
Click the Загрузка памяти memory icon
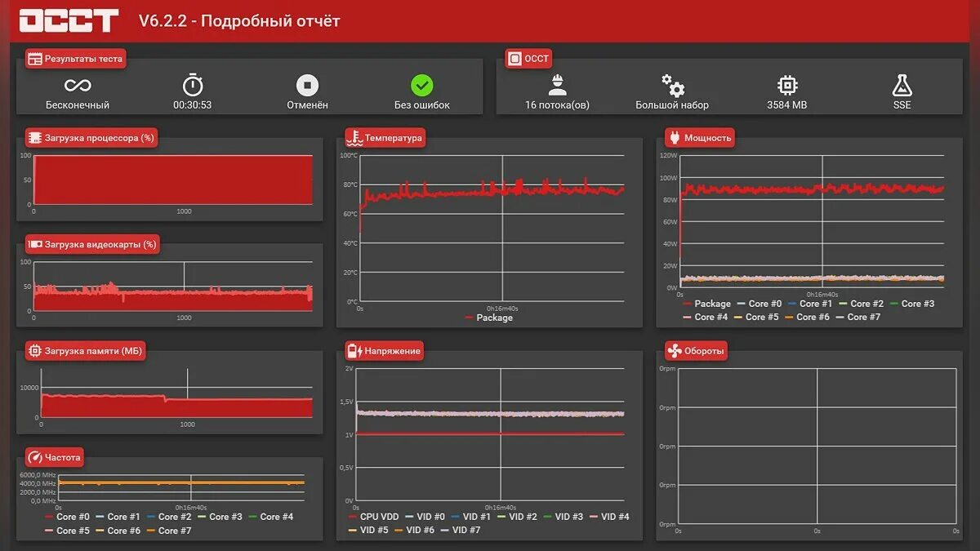(x=35, y=351)
